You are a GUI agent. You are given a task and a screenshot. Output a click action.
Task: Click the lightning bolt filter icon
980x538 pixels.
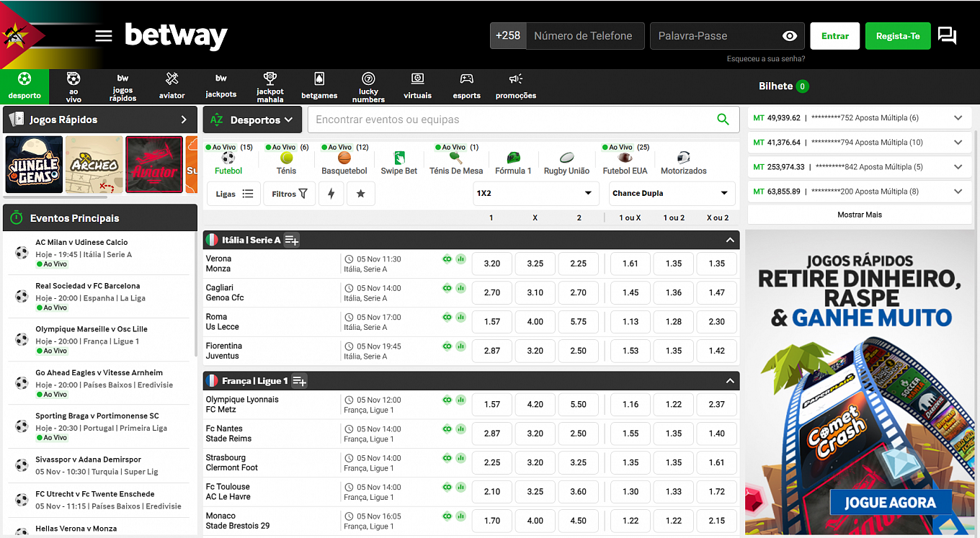331,194
